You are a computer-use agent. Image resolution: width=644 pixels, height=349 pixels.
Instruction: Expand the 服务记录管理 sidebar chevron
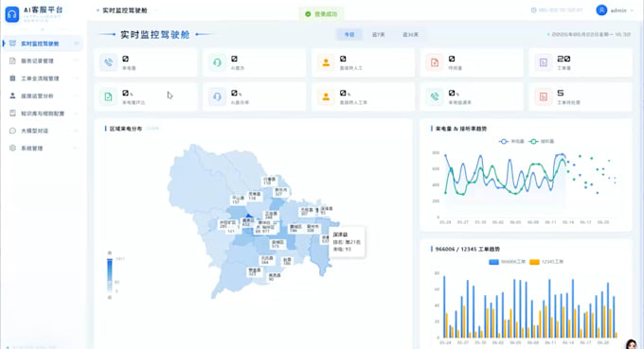[77, 61]
